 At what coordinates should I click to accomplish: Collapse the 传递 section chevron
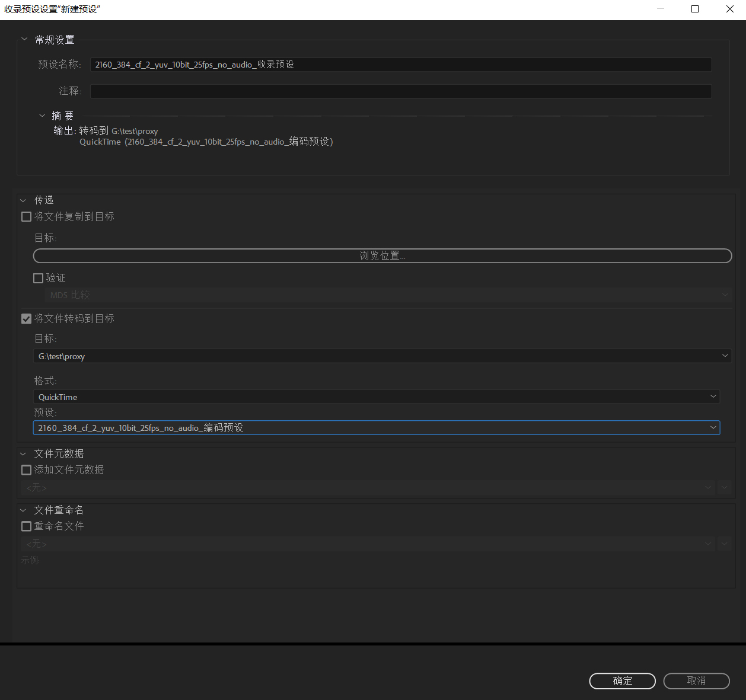coord(23,200)
